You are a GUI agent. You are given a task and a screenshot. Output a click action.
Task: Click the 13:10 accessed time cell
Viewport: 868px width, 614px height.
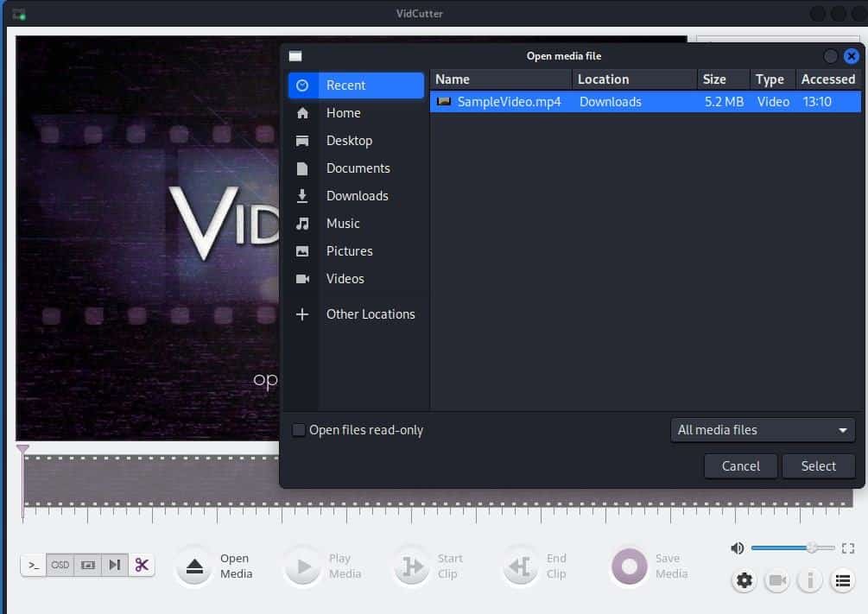tap(817, 102)
